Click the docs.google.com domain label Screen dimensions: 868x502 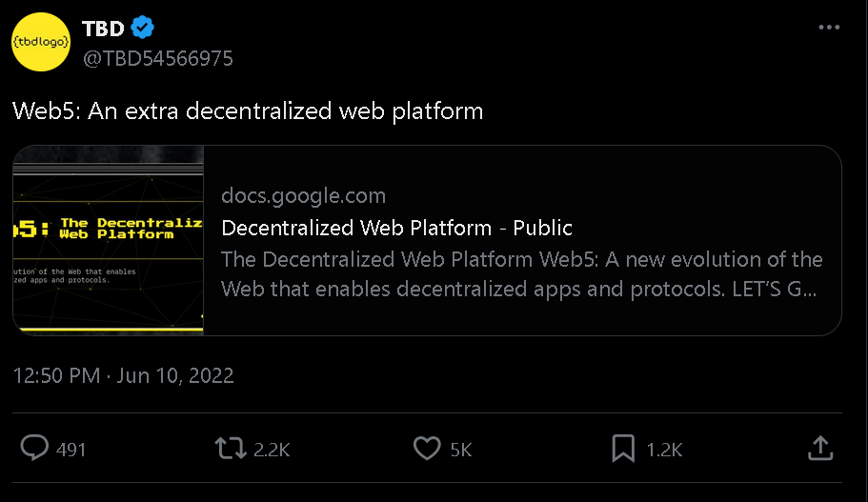[x=303, y=196]
